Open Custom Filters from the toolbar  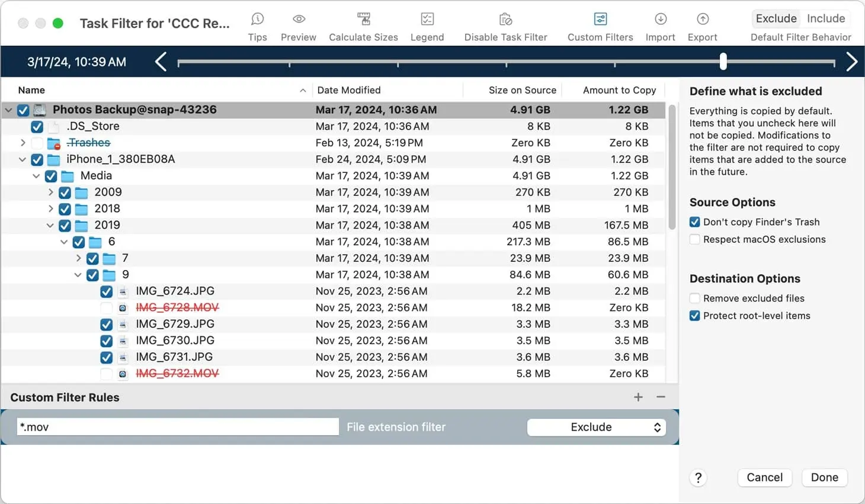pos(600,20)
